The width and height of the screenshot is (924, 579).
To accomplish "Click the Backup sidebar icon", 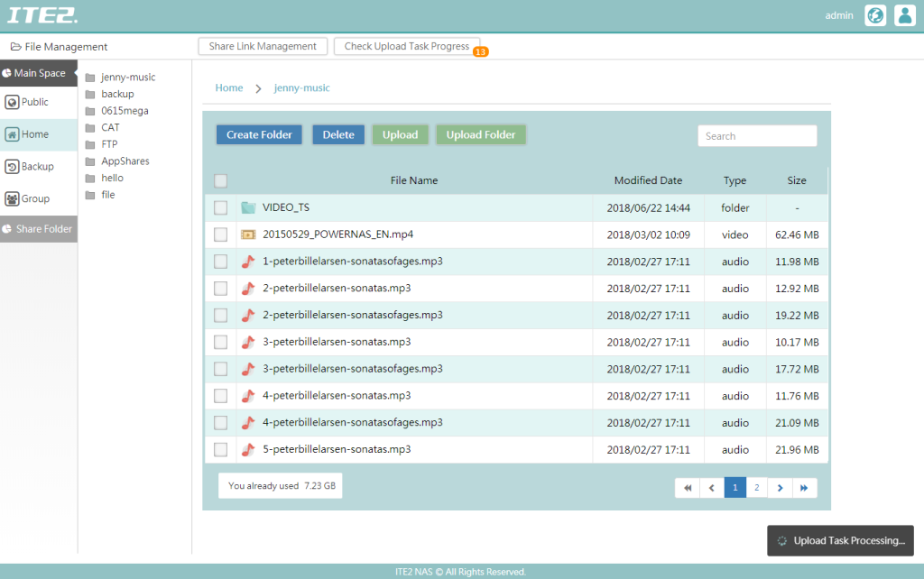I will coord(12,166).
